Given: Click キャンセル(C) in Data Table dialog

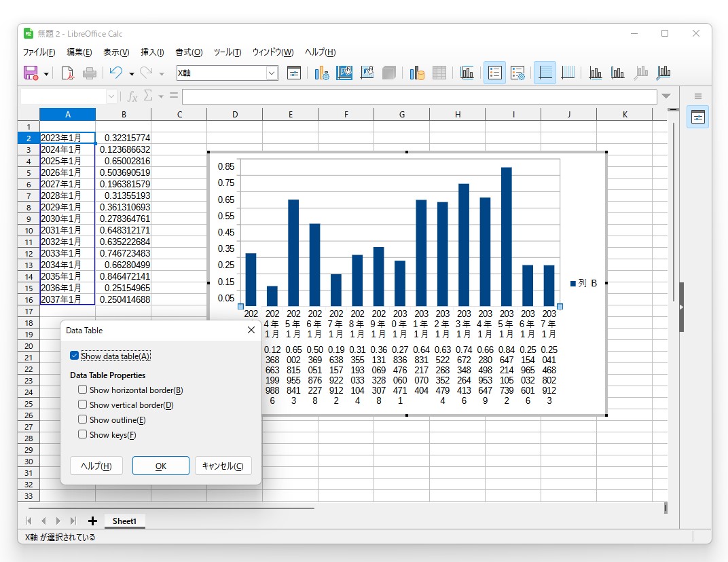Looking at the screenshot, I should [223, 466].
